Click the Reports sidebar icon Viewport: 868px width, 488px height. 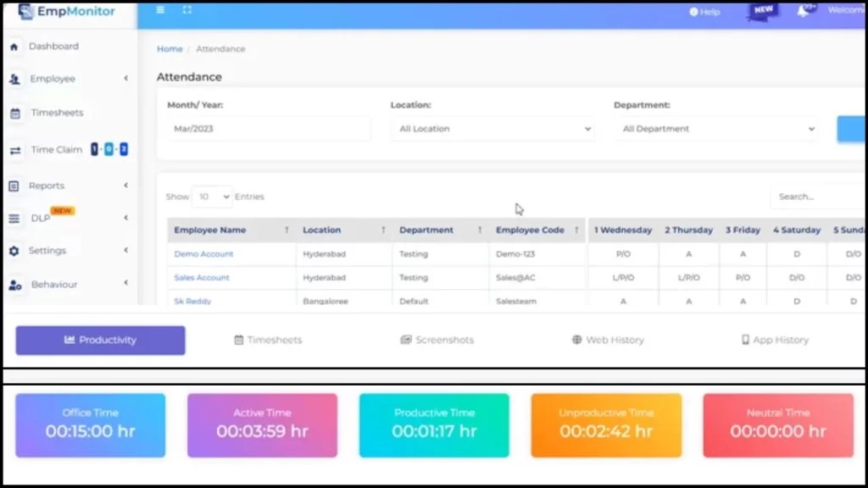pos(14,186)
